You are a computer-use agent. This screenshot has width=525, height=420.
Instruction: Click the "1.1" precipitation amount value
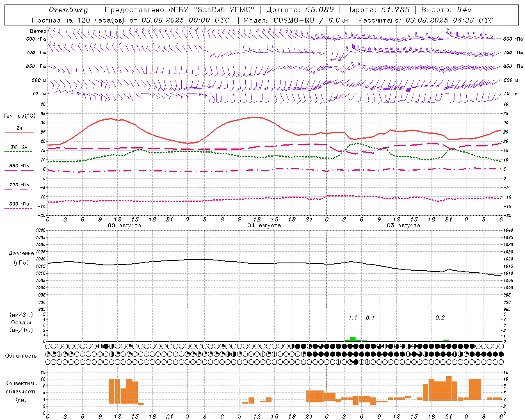(x=353, y=318)
